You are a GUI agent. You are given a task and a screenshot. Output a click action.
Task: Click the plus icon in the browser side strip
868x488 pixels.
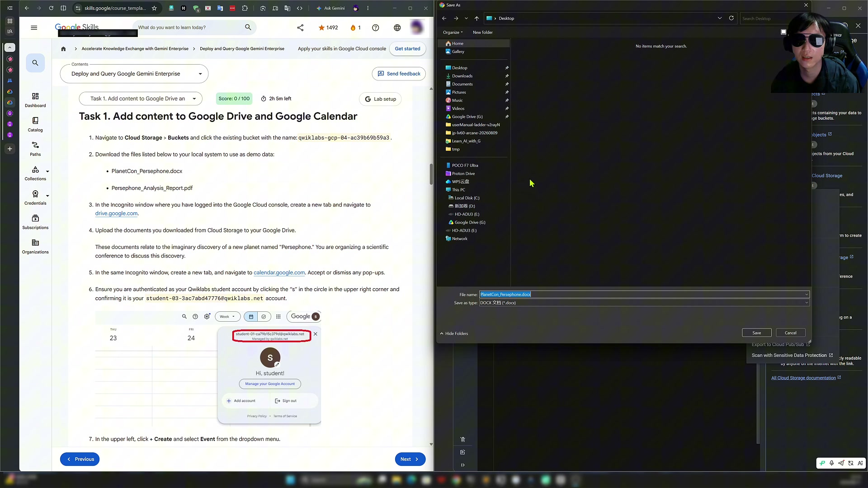[x=9, y=149]
